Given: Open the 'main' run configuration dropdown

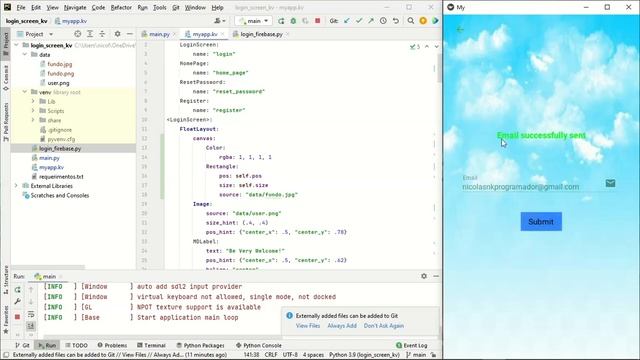Looking at the screenshot, I should click(x=253, y=21).
